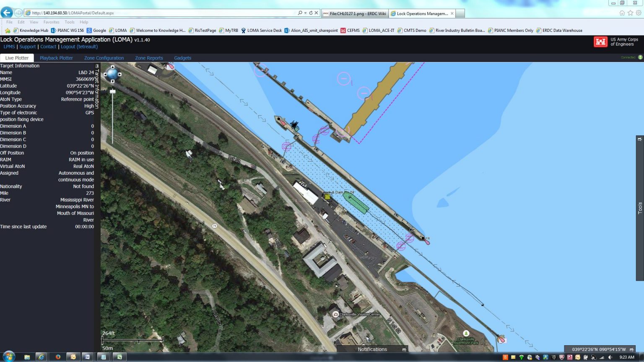Click the Clarksville Visitor Center camera icon
The image size is (644, 362).
point(335,314)
